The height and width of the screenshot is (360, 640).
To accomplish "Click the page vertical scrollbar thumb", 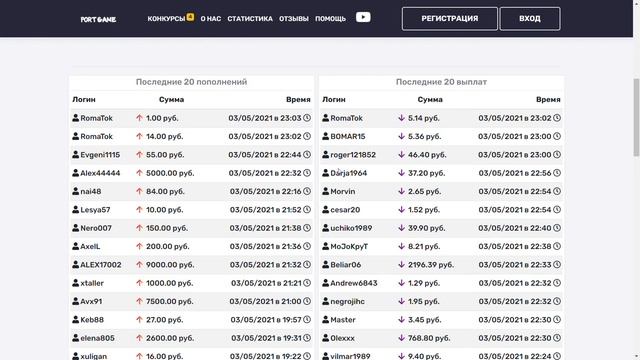I will pos(636,118).
